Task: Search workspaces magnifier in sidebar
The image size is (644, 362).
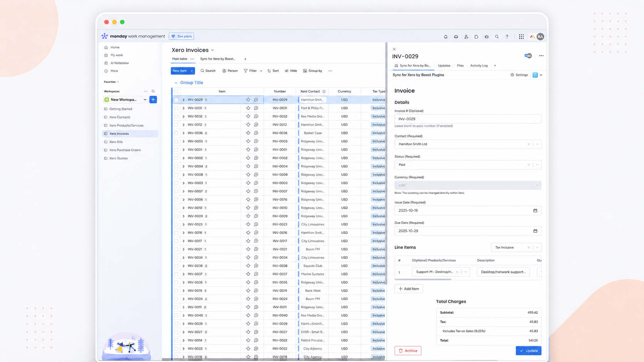Action: point(153,91)
